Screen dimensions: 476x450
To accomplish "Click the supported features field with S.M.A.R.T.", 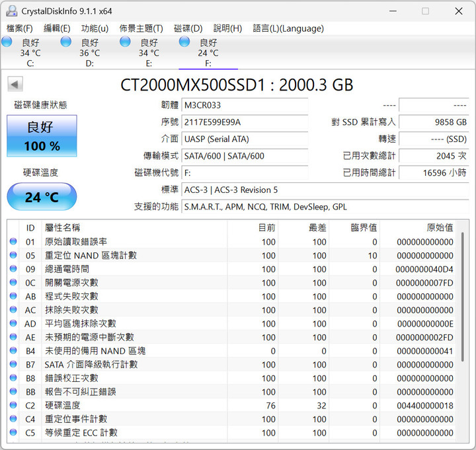I will pos(325,207).
